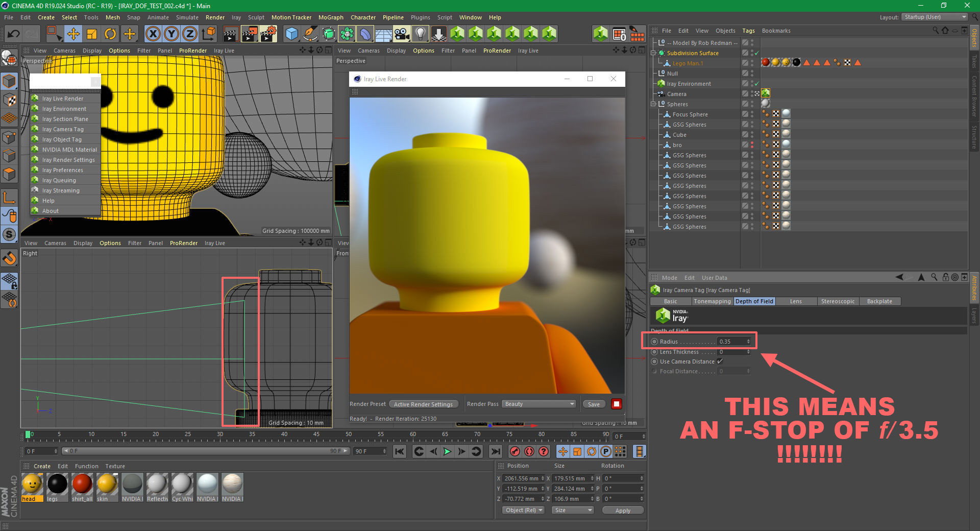Click the Axis mode L-shaped icon left toolbar
Screen dimensions: 980x531
coord(9,197)
